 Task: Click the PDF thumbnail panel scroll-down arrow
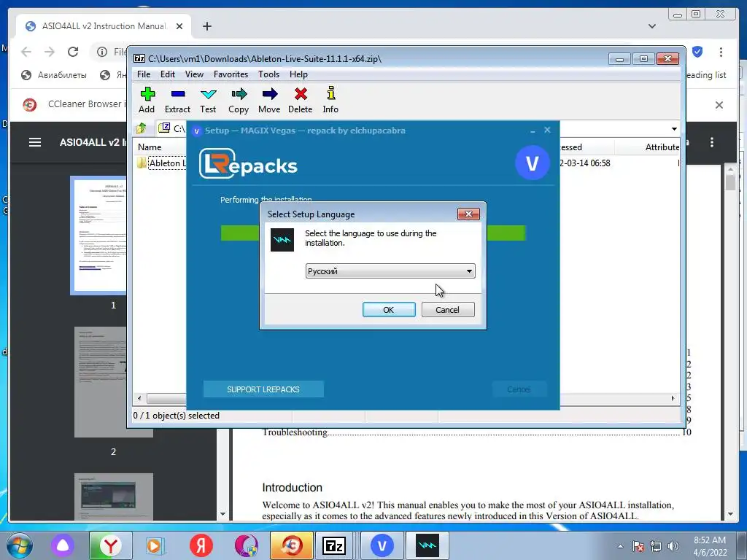click(222, 514)
